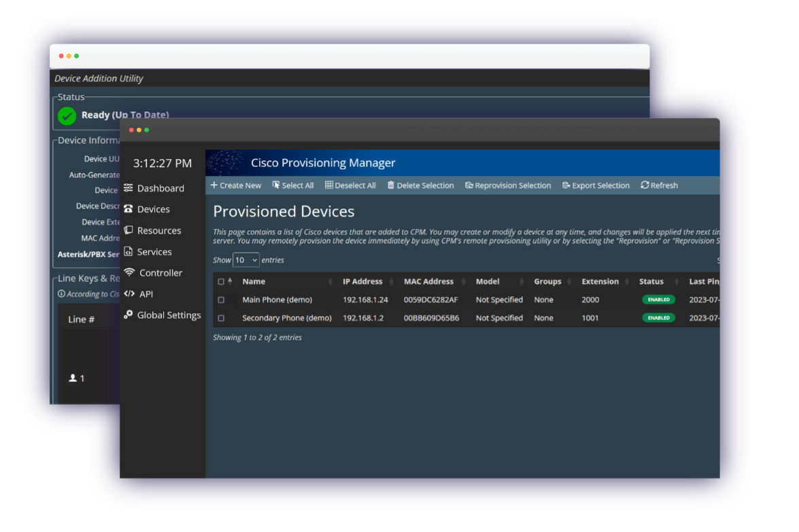The image size is (799, 532).
Task: Select the Secondary Phone (demo) table row
Action: (x=408, y=318)
